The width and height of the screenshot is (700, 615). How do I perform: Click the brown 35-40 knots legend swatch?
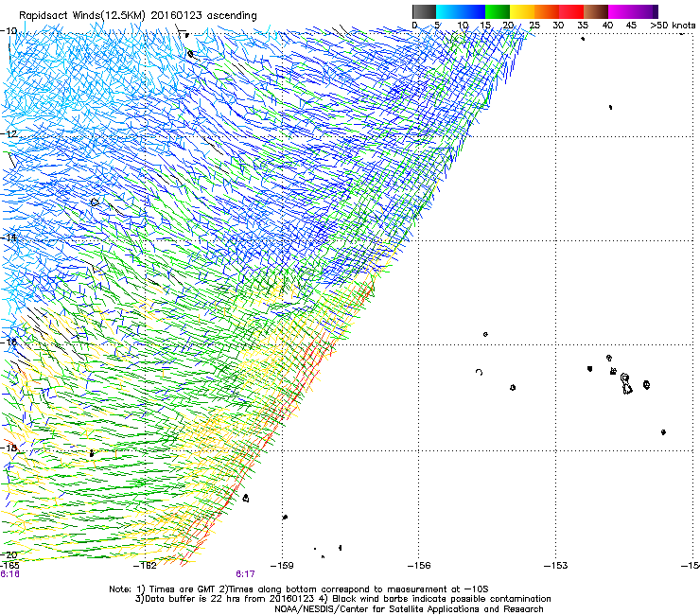tap(596, 11)
